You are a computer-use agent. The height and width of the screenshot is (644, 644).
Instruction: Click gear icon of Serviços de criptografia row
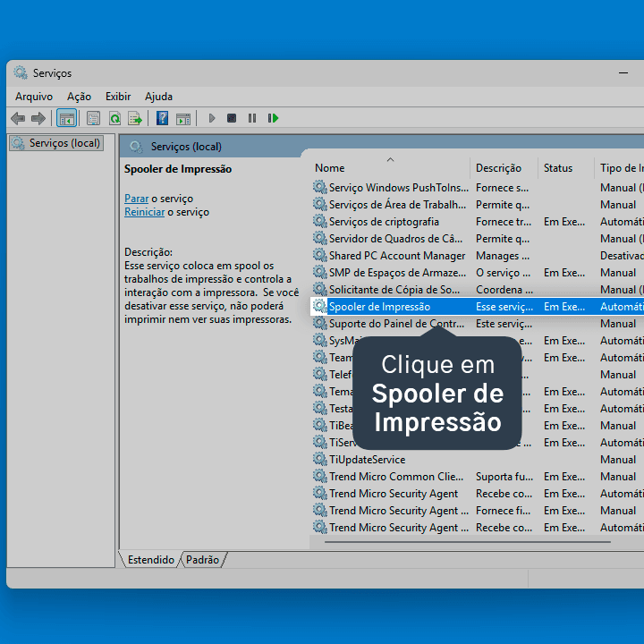point(319,222)
